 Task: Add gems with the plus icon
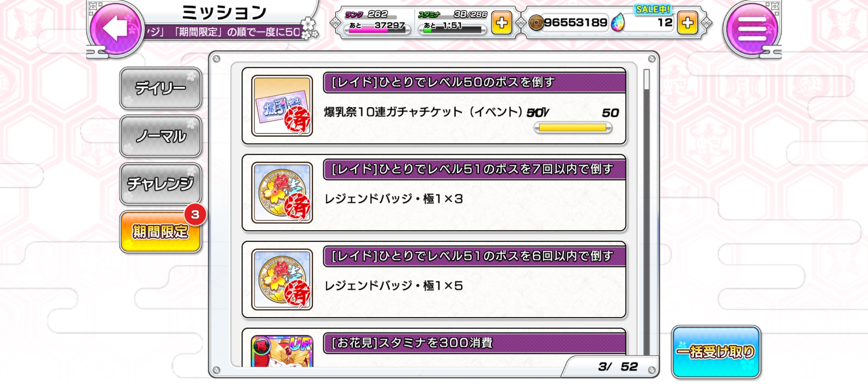click(687, 23)
